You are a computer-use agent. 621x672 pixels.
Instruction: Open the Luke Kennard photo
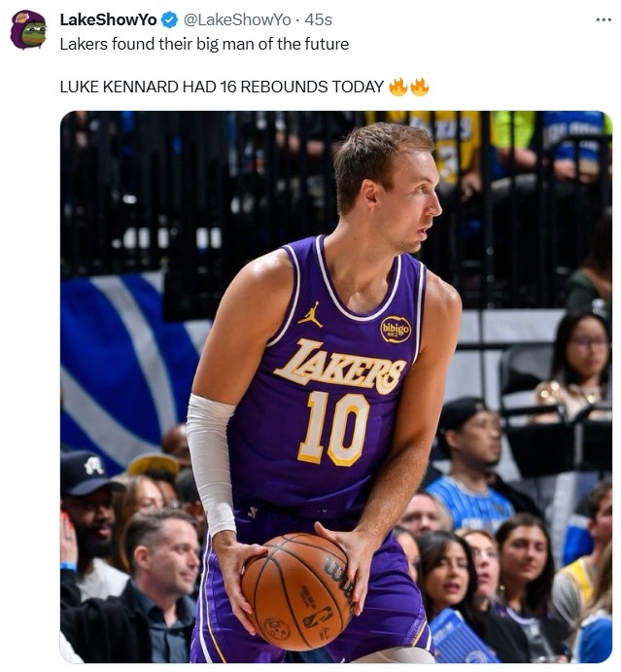pos(335,389)
